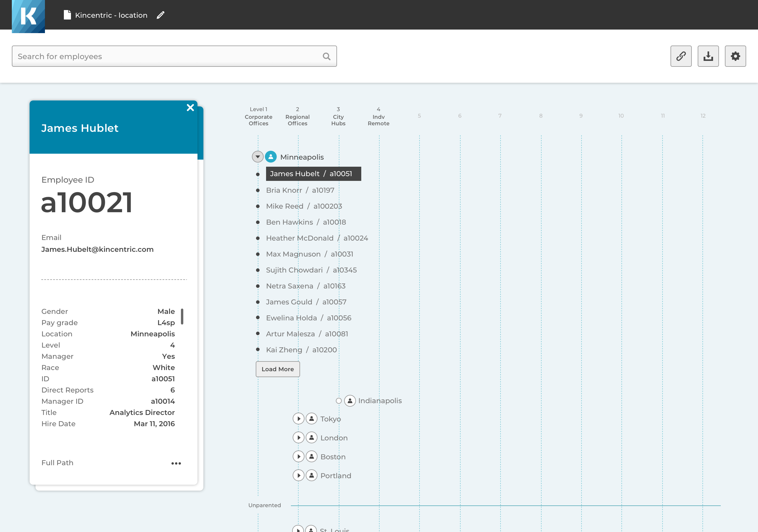Click the search magnifier icon
This screenshot has height=532, width=758.
(326, 56)
